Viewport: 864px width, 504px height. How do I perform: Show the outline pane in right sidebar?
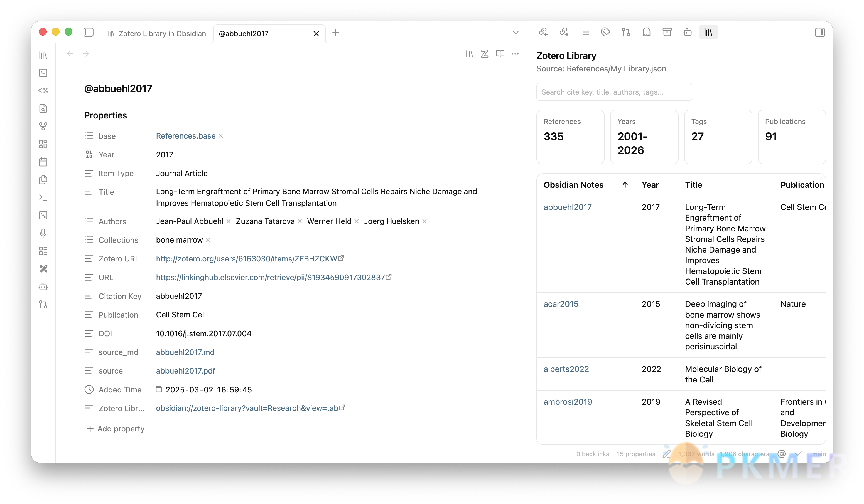pos(585,32)
